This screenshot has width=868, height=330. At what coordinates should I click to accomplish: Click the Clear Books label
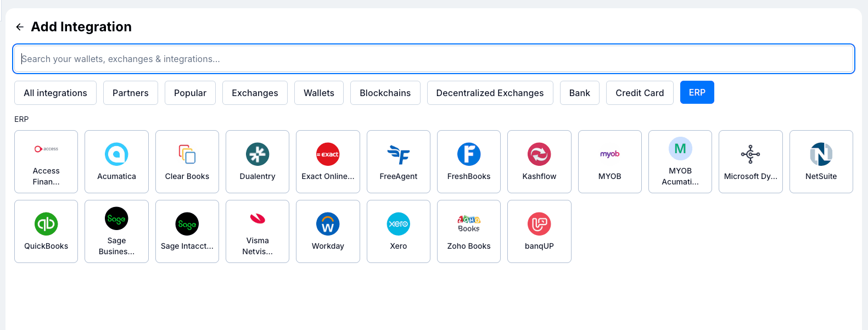click(x=187, y=176)
